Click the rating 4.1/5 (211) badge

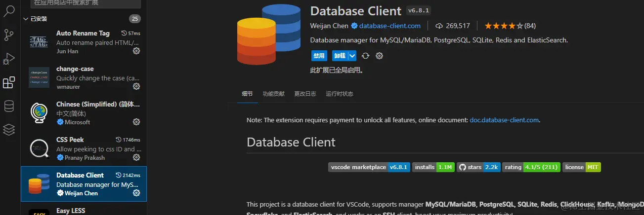click(531, 167)
